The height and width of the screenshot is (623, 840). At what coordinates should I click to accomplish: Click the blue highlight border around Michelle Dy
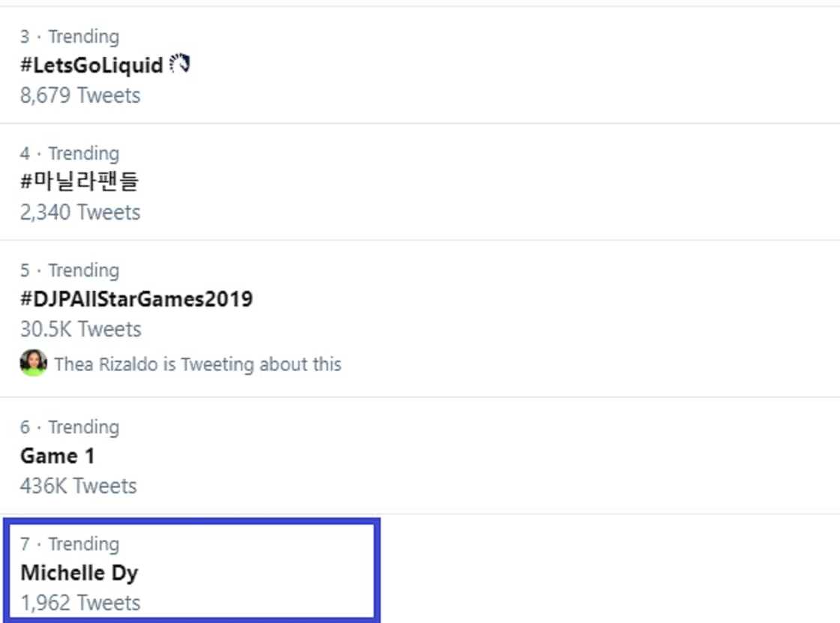coord(376,570)
